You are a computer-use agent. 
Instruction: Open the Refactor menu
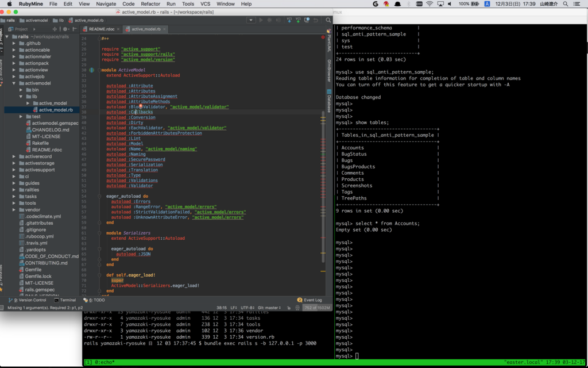[x=150, y=4]
